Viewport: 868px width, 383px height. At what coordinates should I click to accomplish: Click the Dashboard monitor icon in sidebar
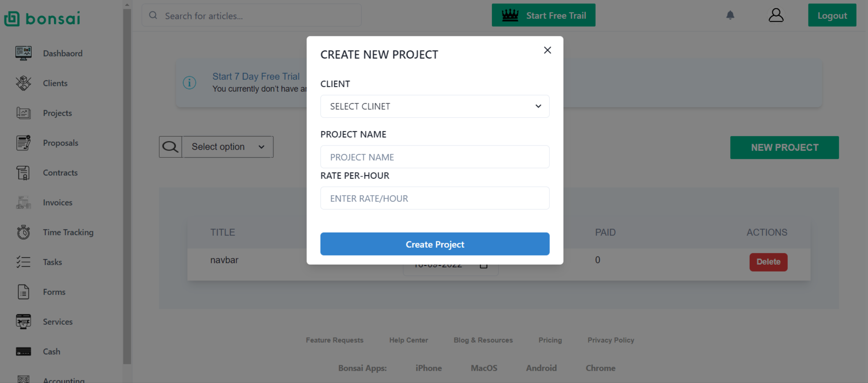click(23, 53)
